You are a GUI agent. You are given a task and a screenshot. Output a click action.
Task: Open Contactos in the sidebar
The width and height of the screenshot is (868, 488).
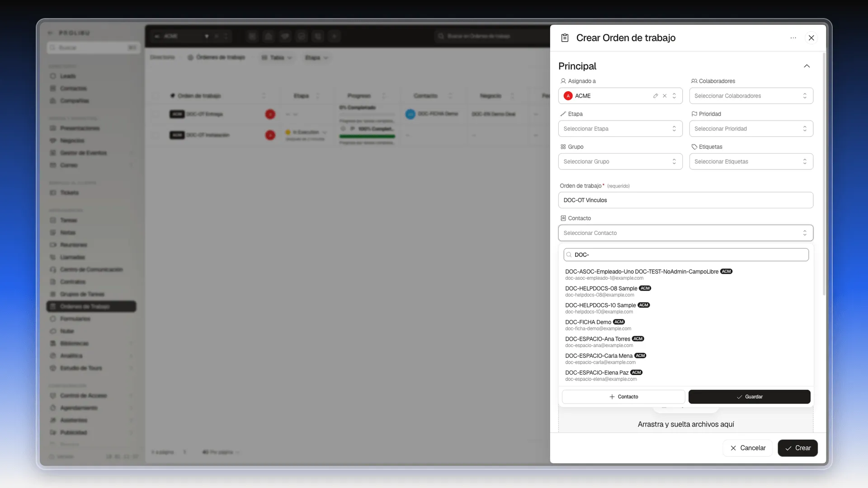point(73,88)
